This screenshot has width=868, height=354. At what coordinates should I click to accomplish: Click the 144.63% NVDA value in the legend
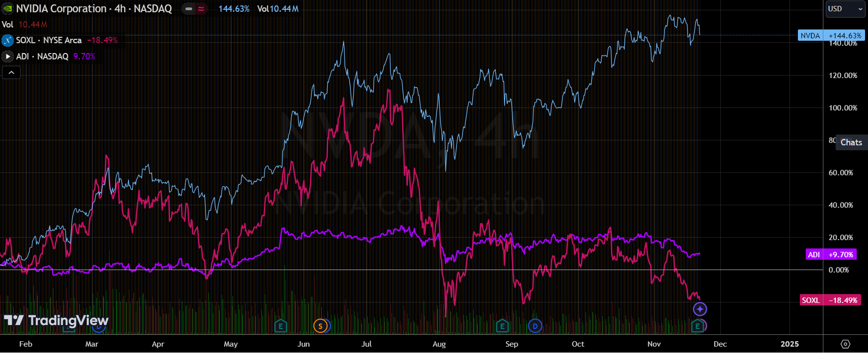[234, 9]
